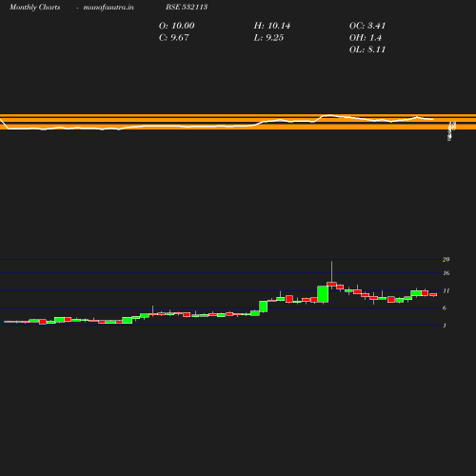Click the red candle with the long upper wick
The width and height of the screenshot is (476, 476).
coord(331,284)
